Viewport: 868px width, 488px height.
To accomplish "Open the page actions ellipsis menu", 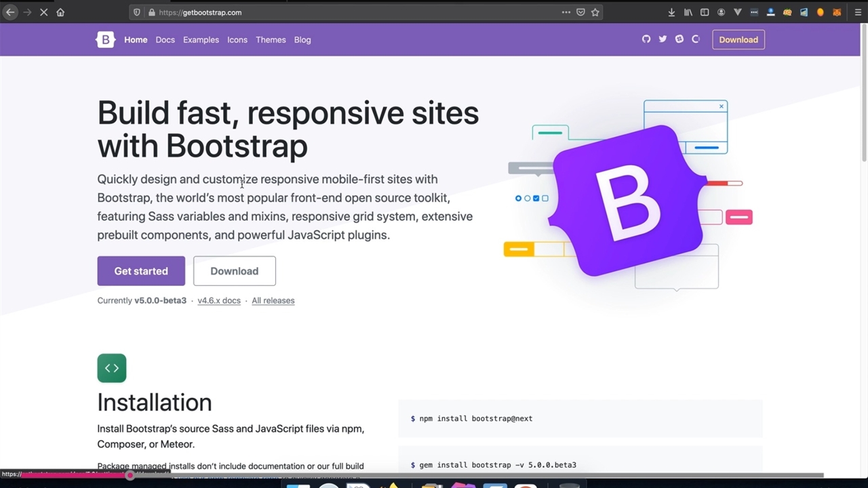I will 566,12.
